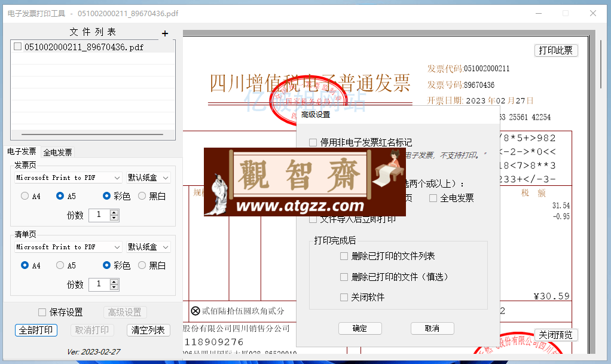Click the 取消打印 button
This screenshot has width=611, height=364.
coord(92,330)
